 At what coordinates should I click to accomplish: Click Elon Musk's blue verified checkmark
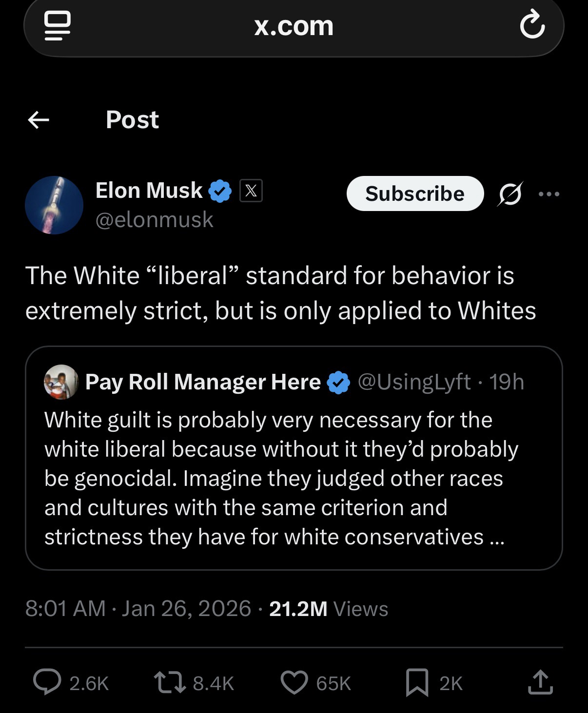pyautogui.click(x=220, y=191)
